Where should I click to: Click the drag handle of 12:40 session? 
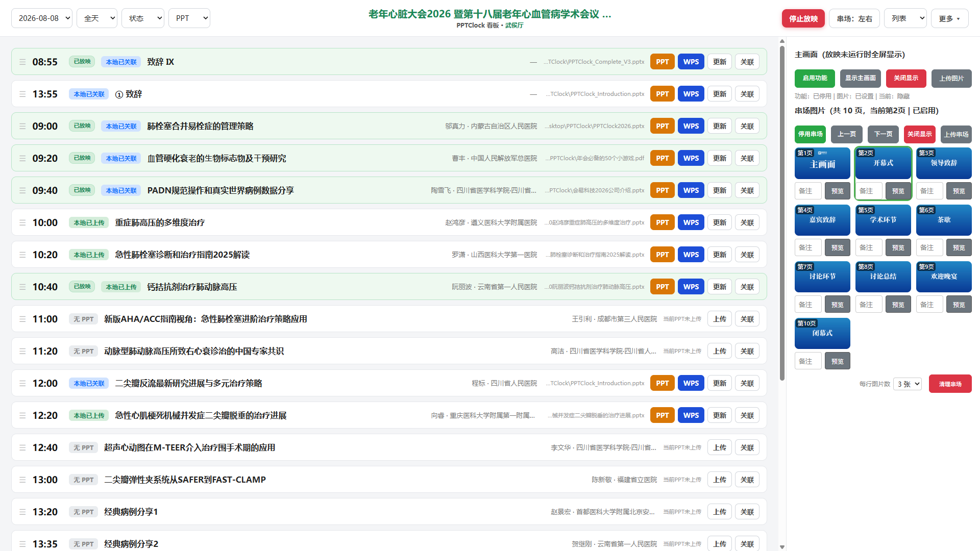point(22,447)
